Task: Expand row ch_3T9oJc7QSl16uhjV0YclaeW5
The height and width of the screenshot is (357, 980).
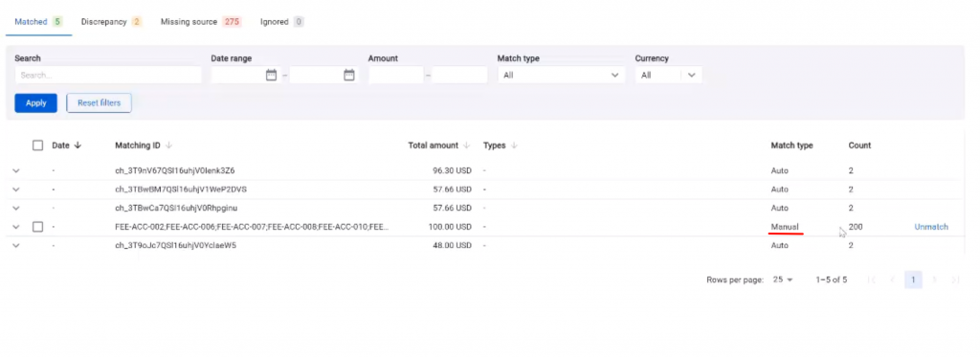Action: pyautogui.click(x=16, y=246)
